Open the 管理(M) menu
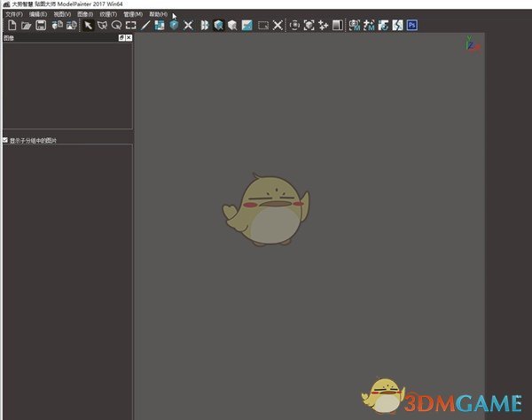 click(133, 14)
